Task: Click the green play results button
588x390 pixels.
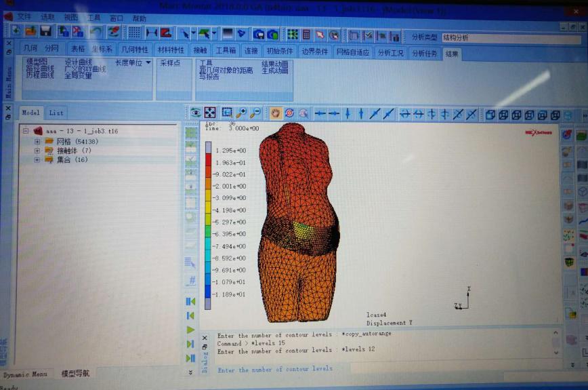Action: [190, 330]
